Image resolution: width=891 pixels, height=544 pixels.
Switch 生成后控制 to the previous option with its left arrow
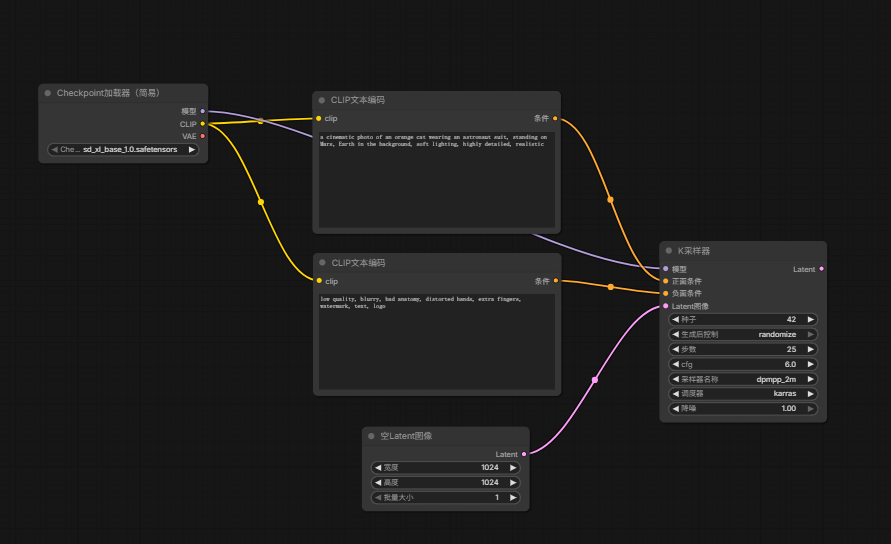pyautogui.click(x=676, y=334)
